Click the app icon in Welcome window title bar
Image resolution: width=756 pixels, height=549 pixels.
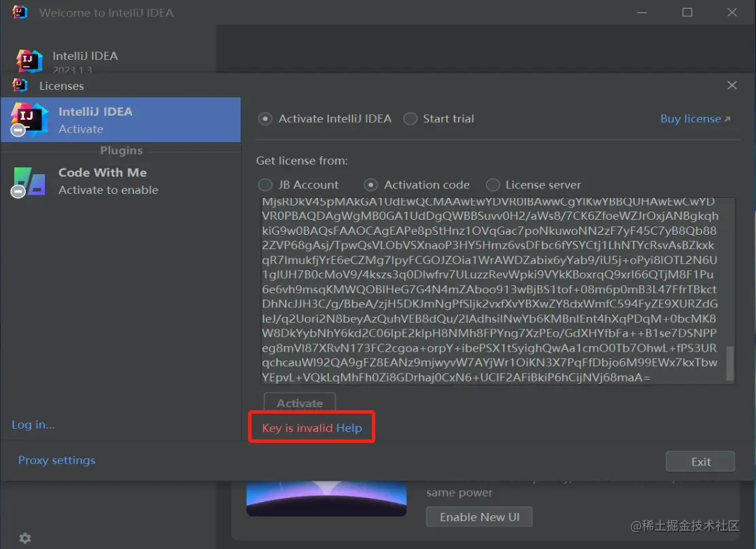point(19,12)
